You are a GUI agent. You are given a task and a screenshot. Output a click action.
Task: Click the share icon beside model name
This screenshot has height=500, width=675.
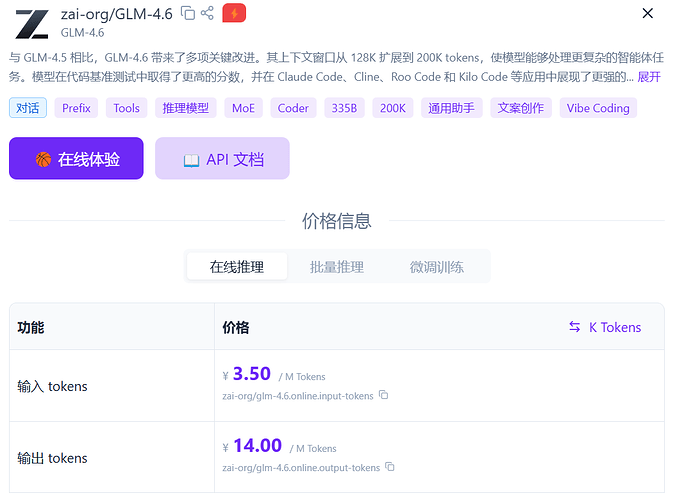[207, 13]
